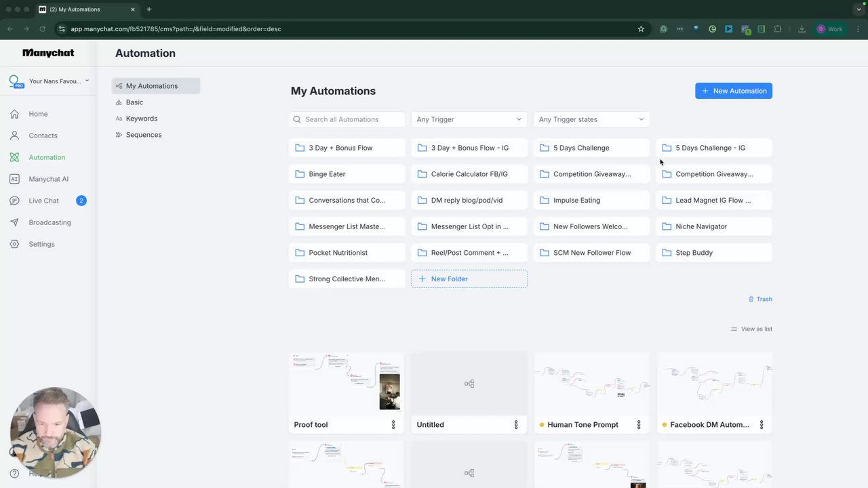This screenshot has width=868, height=488.
Task: Open the Messenger List Maste... folder
Action: (347, 226)
